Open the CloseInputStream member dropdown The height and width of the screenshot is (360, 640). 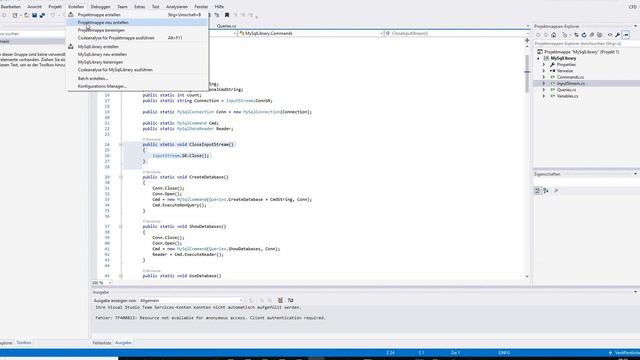click(x=456, y=33)
